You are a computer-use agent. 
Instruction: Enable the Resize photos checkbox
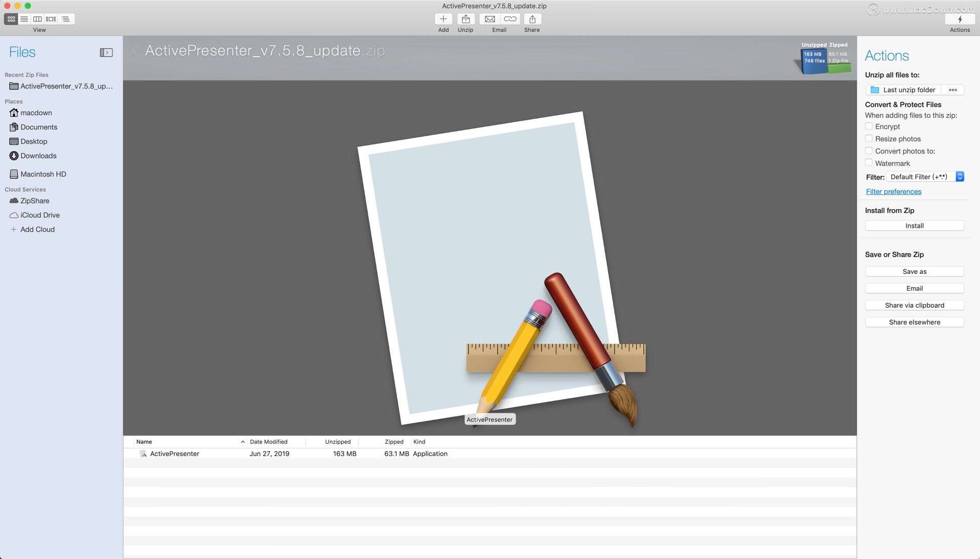point(869,138)
